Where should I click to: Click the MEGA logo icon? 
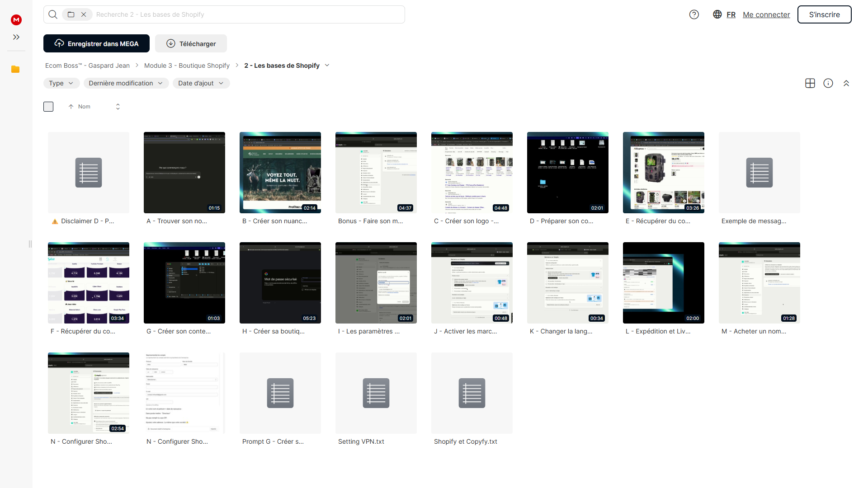tap(16, 19)
